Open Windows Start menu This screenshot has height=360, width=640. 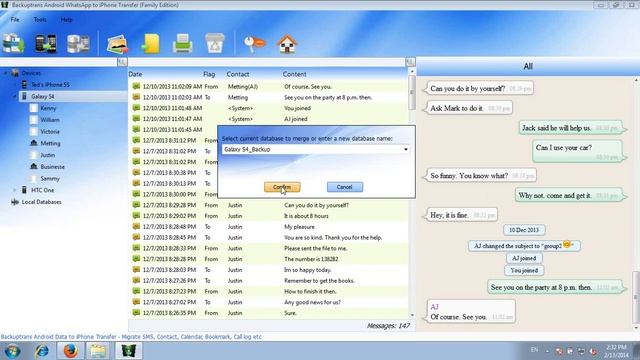(x=12, y=351)
